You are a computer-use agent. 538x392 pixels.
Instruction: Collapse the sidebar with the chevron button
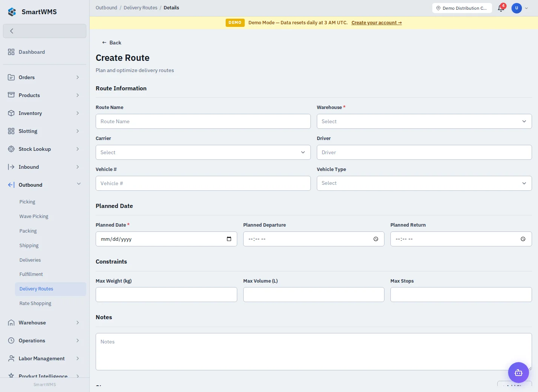[x=44, y=31]
